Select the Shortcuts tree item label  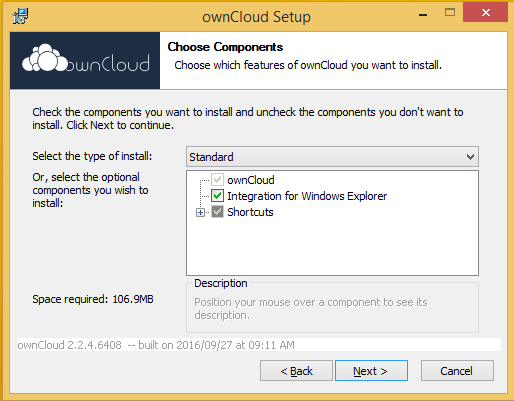click(250, 212)
